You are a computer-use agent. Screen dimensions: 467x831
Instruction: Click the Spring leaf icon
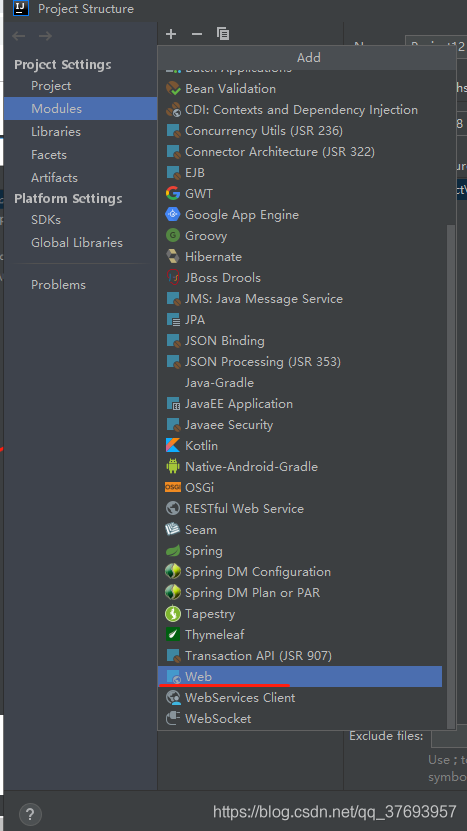(173, 551)
